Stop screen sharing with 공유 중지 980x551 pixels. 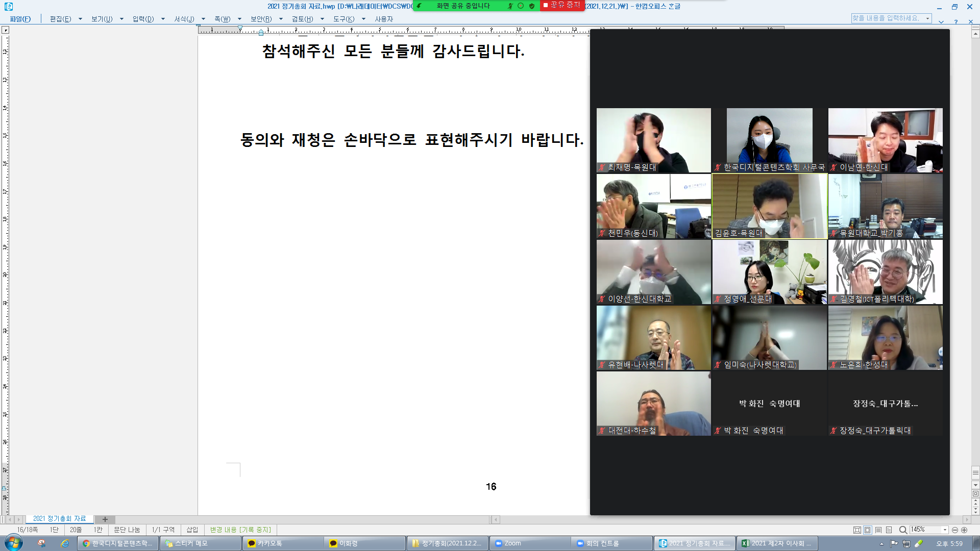561,5
